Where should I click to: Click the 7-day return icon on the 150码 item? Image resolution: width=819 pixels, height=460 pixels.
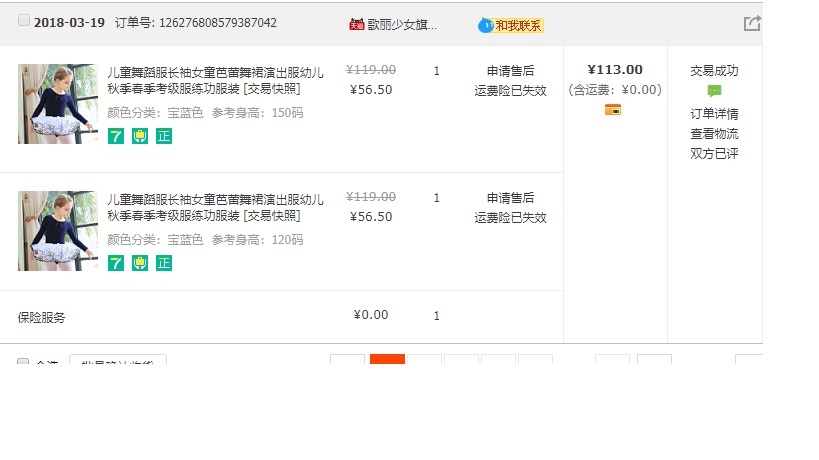[116, 136]
